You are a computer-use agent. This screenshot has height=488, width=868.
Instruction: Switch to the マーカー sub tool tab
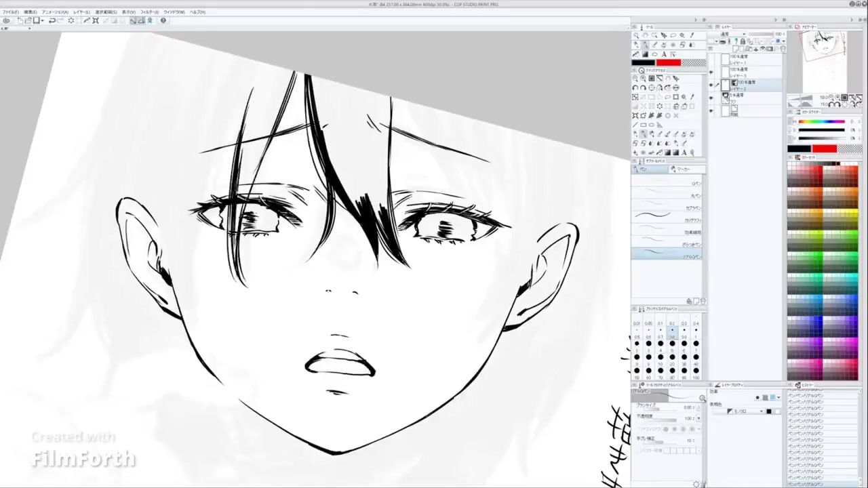tap(682, 169)
